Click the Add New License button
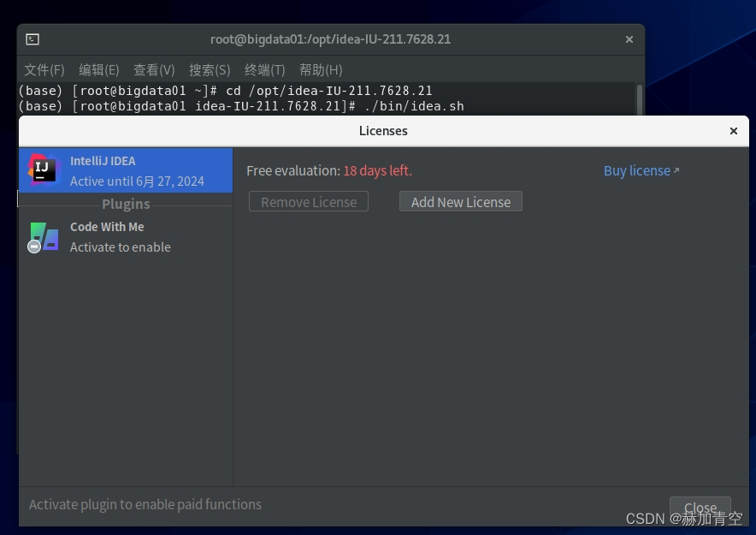The image size is (756, 535). tap(460, 202)
